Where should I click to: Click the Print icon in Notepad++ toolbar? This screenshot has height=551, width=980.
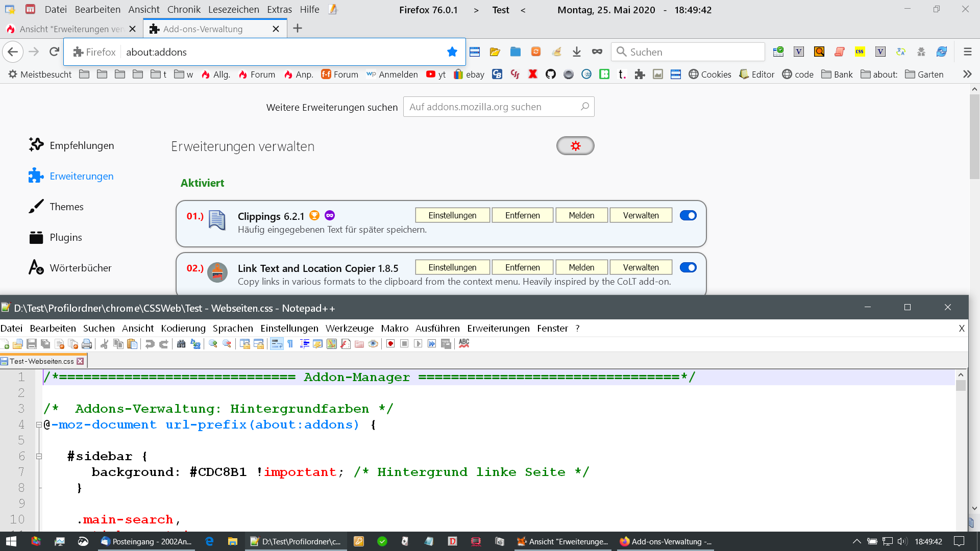point(87,344)
